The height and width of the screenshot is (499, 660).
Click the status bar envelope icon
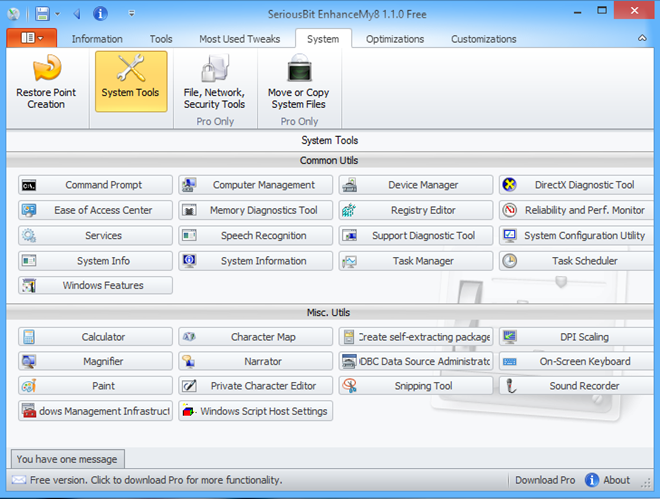(19, 480)
